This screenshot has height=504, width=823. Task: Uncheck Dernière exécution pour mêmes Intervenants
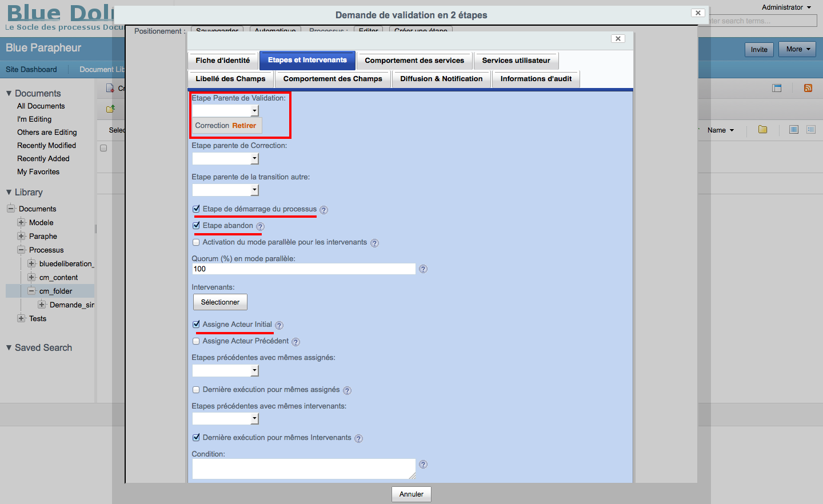[x=196, y=438]
